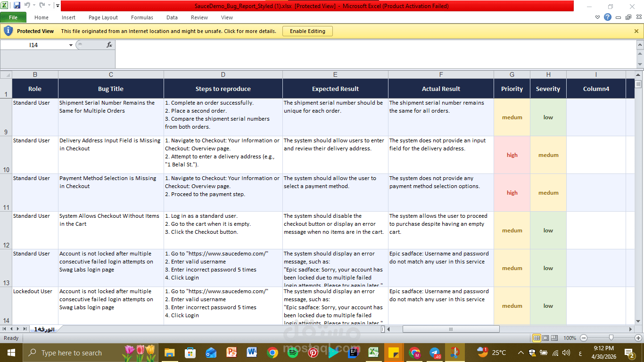Click the Redo arrow icon
Screen dimensions: 644x362
point(42,6)
